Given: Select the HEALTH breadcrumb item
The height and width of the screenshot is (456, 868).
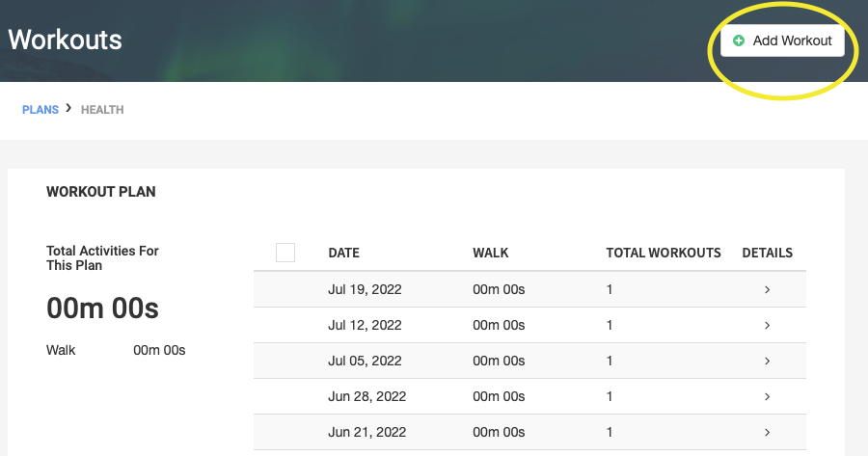Looking at the screenshot, I should point(102,110).
